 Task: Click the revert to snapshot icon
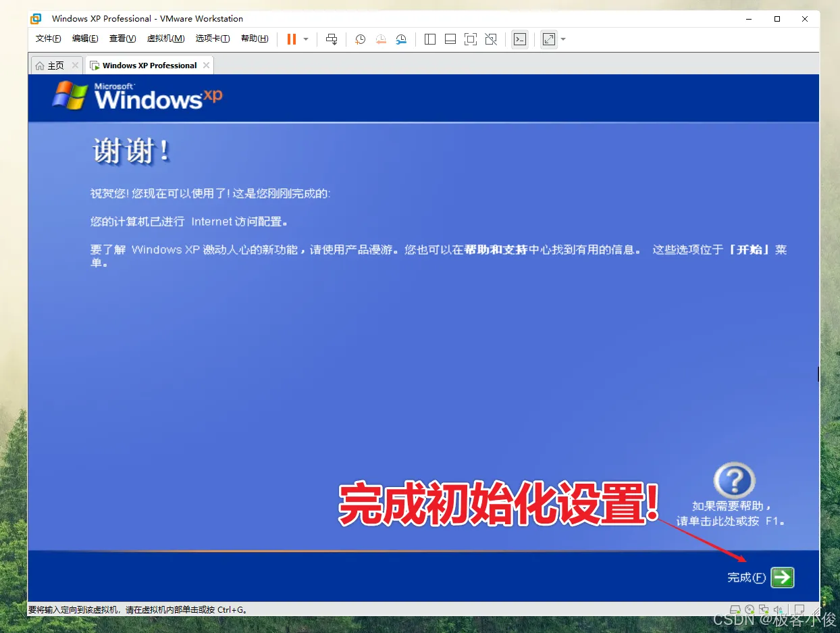(x=381, y=39)
